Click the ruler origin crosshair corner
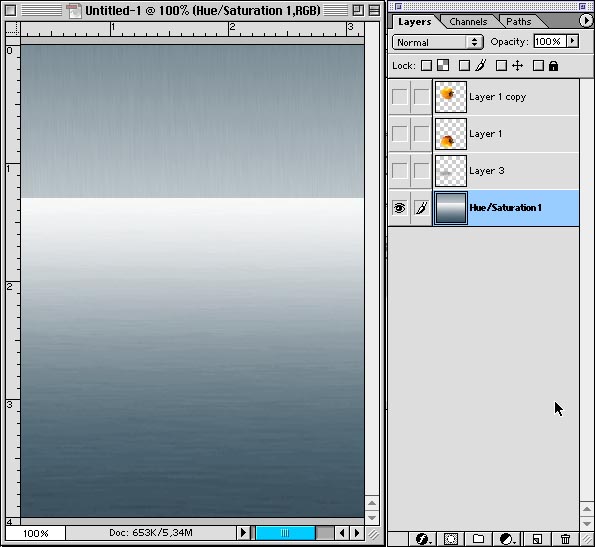Image resolution: width=595 pixels, height=547 pixels. click(13, 28)
